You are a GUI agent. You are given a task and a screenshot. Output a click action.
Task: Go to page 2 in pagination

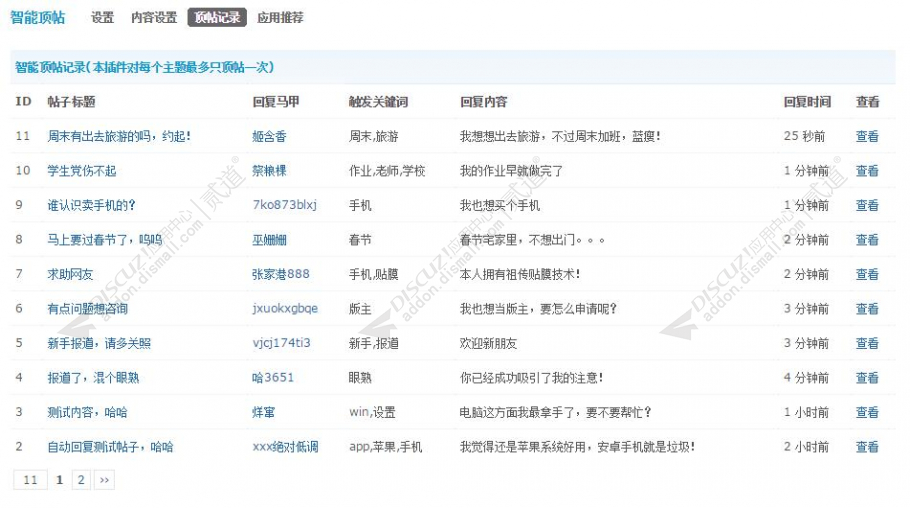[x=81, y=480]
